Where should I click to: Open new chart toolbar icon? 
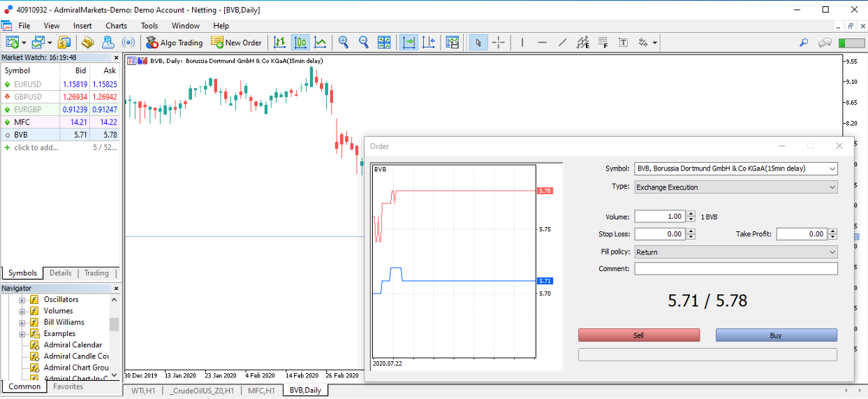(12, 43)
